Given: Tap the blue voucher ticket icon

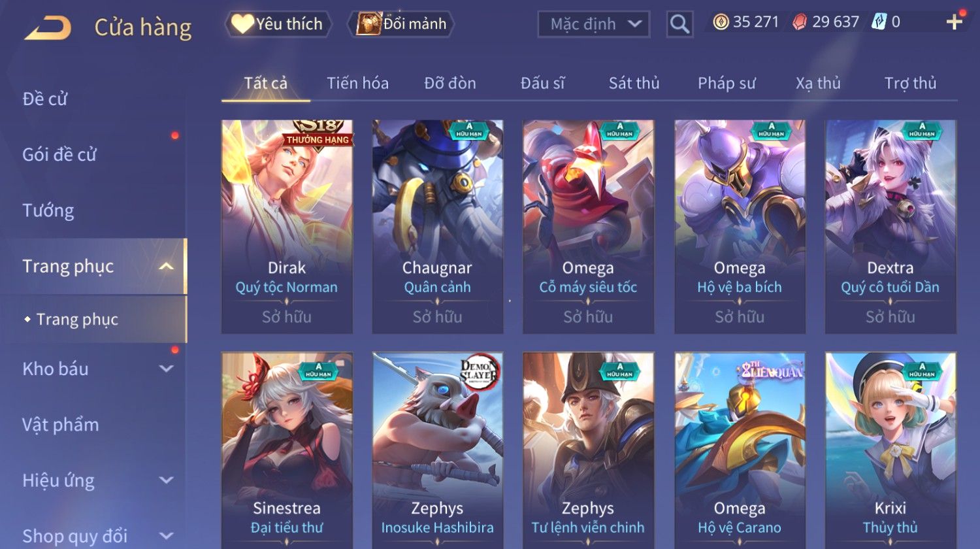Looking at the screenshot, I should pos(879,22).
